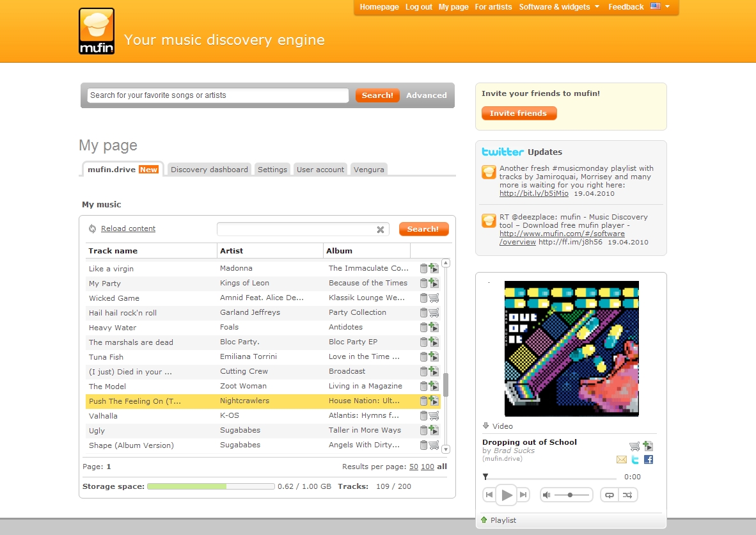Share the current song on Facebook
This screenshot has width=756, height=535.
[x=649, y=459]
